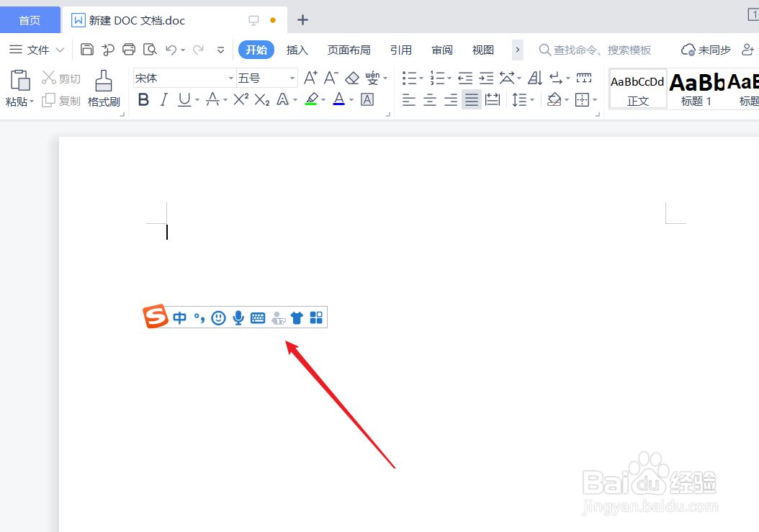Open the 页面布局 ribbon tab
This screenshot has width=759, height=532.
[x=349, y=50]
